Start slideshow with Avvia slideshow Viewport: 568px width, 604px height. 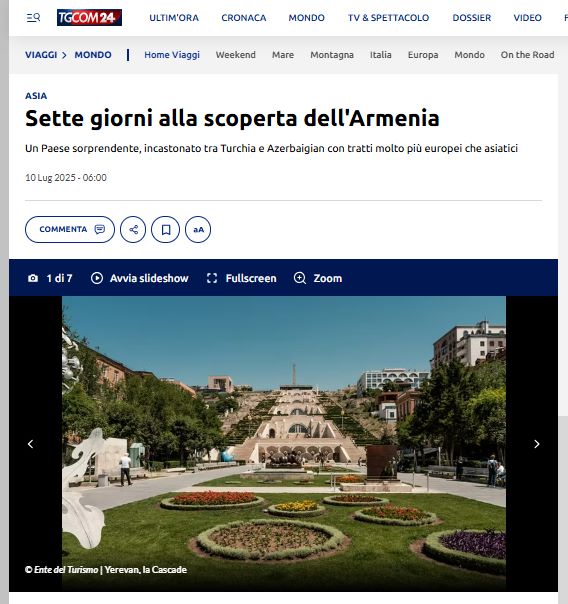tap(139, 278)
